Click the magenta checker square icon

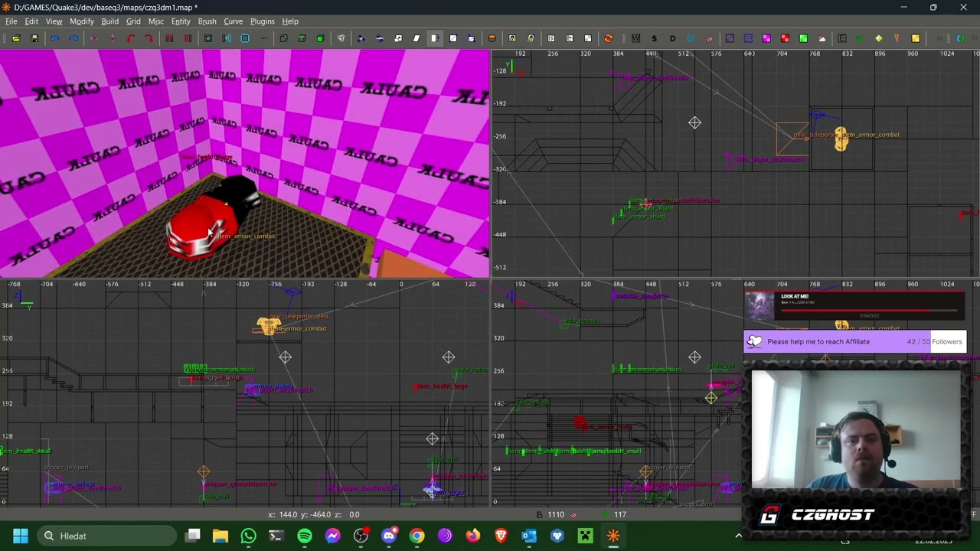pos(766,38)
